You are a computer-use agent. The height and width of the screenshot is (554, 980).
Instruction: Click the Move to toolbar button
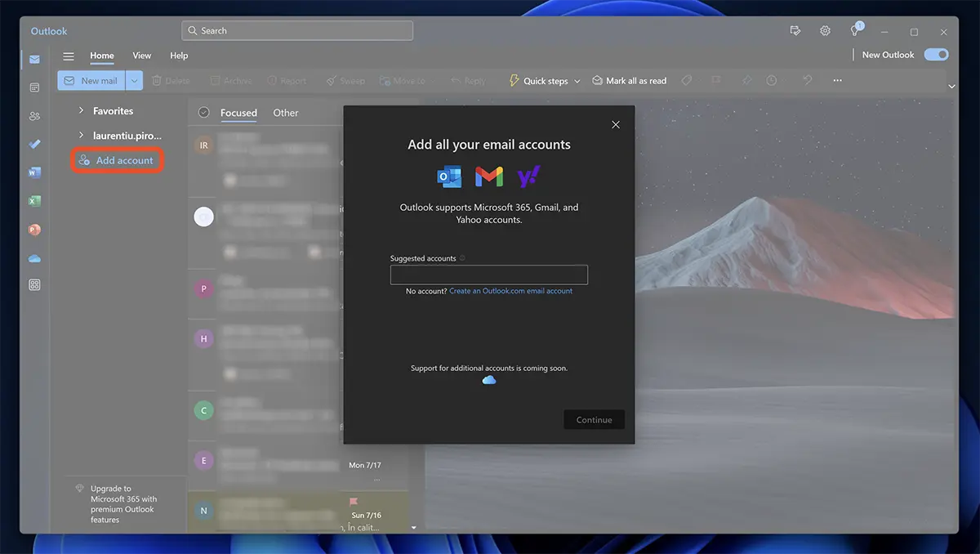tap(402, 81)
